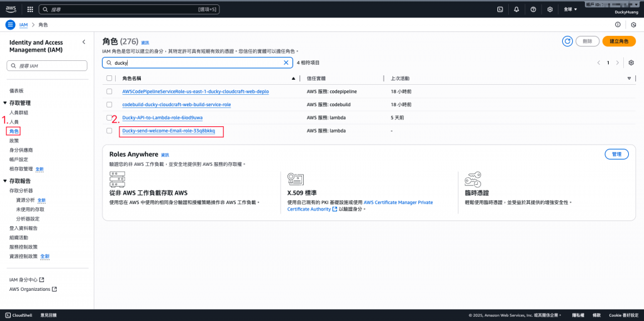Open CloudShell icon in footer
644x321 pixels.
8,315
